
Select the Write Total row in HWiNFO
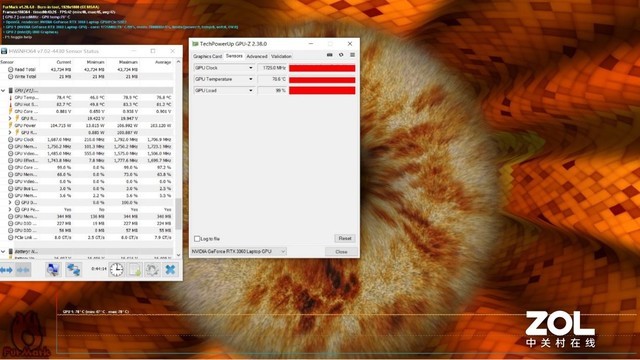click(x=88, y=76)
